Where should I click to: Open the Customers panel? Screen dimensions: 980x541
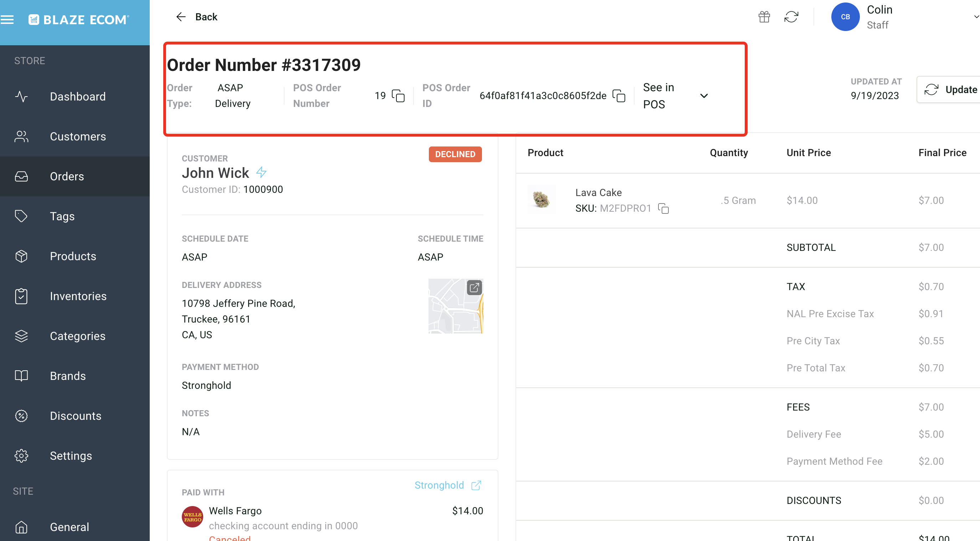78,136
